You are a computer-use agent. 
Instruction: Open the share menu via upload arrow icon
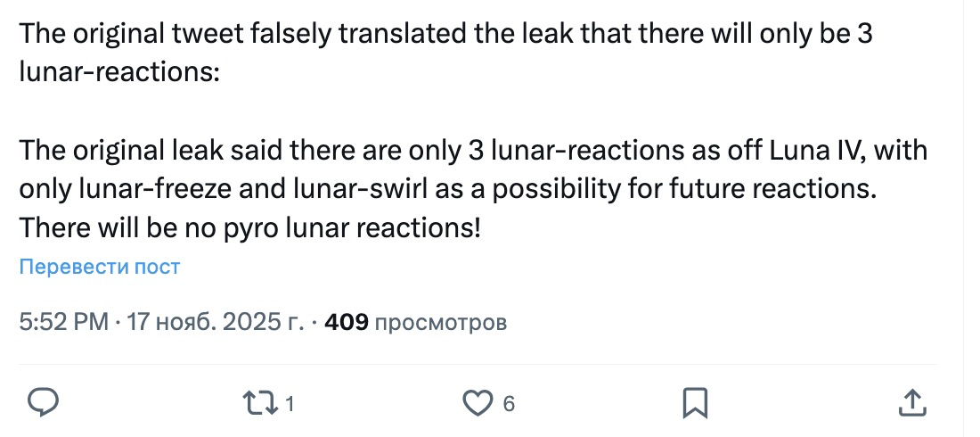(911, 403)
